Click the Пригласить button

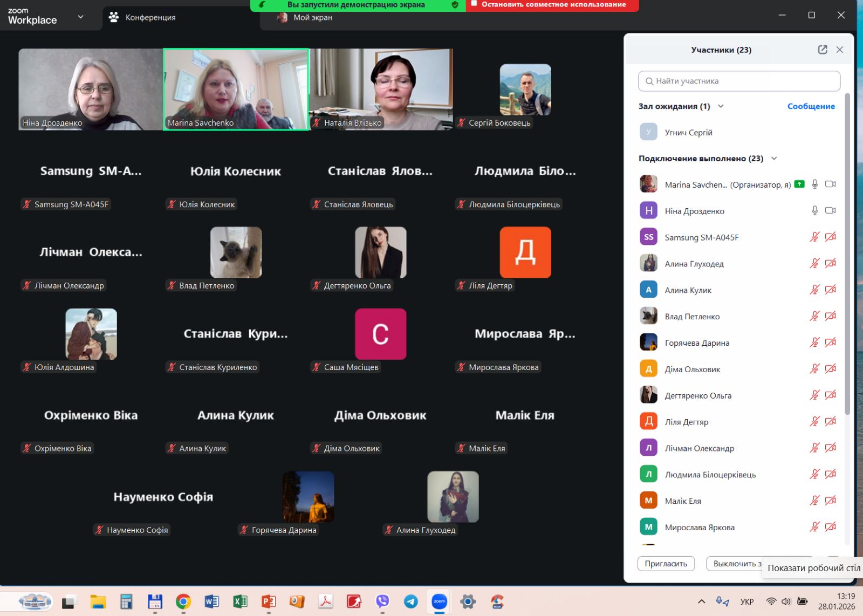coord(666,564)
